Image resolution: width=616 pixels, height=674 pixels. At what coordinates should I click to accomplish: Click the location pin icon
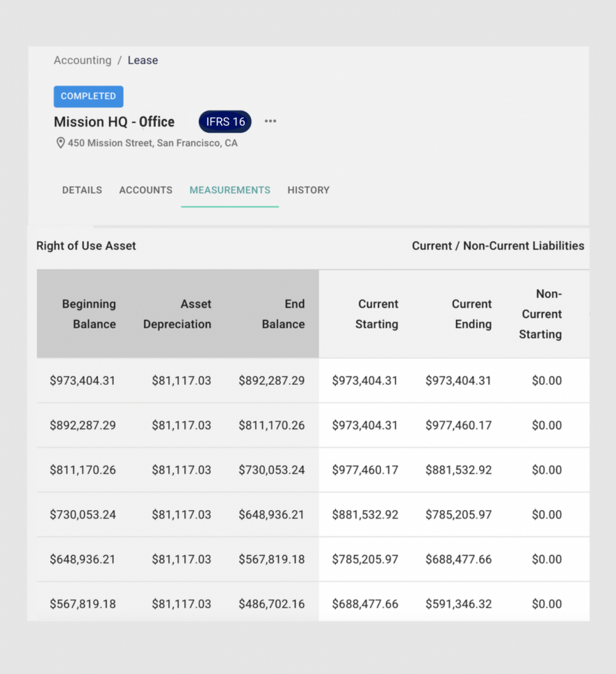click(x=61, y=143)
